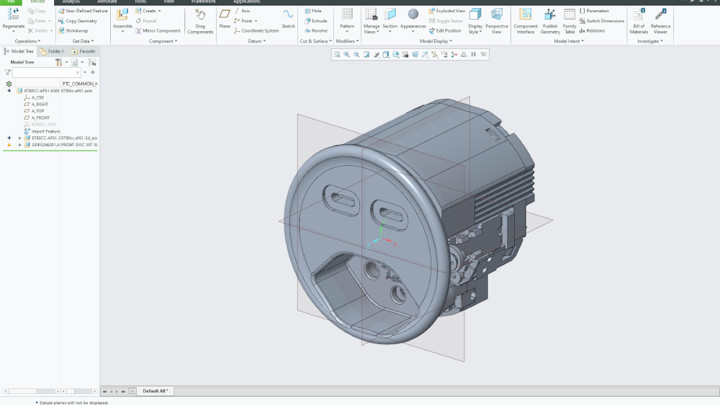Switch to the Analysis ribbon tab
The height and width of the screenshot is (405, 720).
71,2
